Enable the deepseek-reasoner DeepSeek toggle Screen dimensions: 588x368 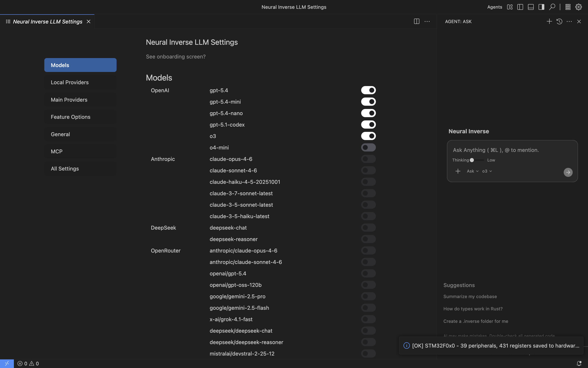click(368, 239)
